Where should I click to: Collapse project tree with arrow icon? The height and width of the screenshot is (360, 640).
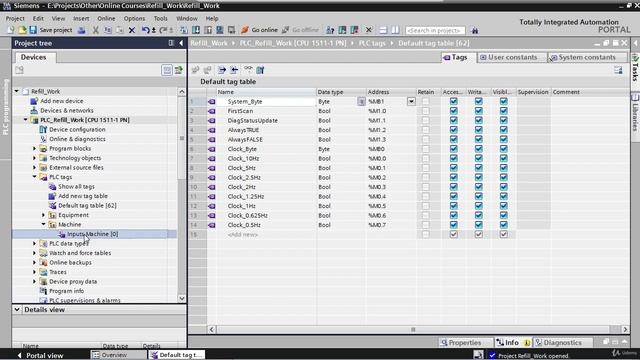click(x=181, y=43)
